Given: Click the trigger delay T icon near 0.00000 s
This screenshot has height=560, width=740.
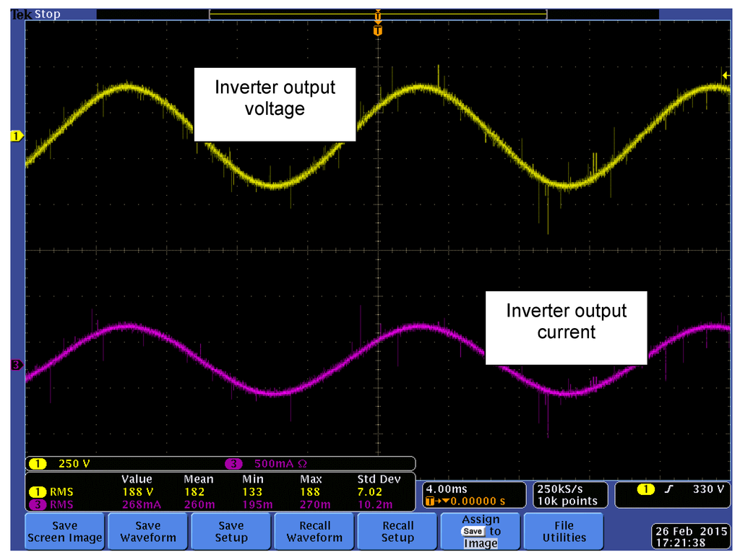Looking at the screenshot, I should coord(430,501).
